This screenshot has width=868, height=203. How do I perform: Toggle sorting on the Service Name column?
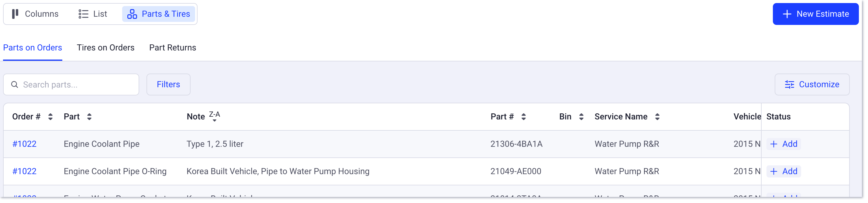pos(658,116)
